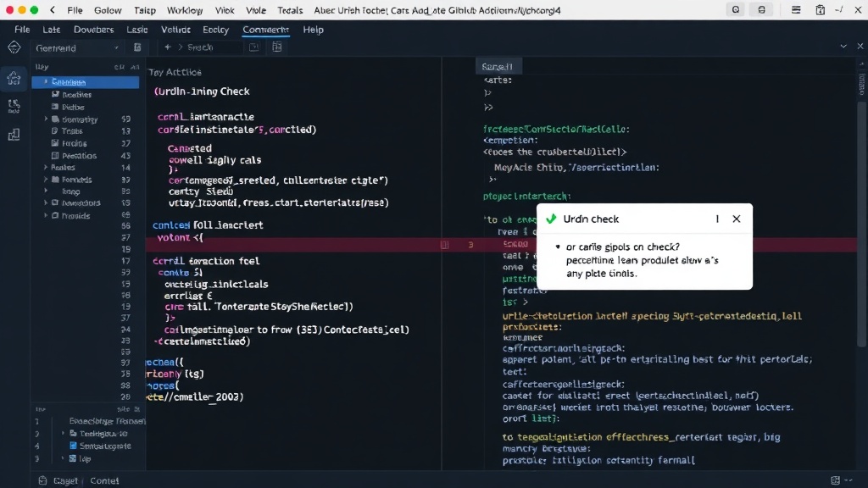Click gutter marker icon on red highlighted line
Screen dimensions: 868x488
pos(444,245)
